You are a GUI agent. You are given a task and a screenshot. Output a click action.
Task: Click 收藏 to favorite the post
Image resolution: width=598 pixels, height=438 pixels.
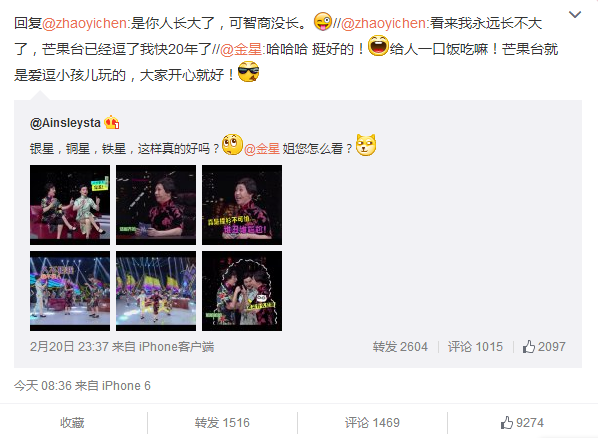(x=72, y=423)
